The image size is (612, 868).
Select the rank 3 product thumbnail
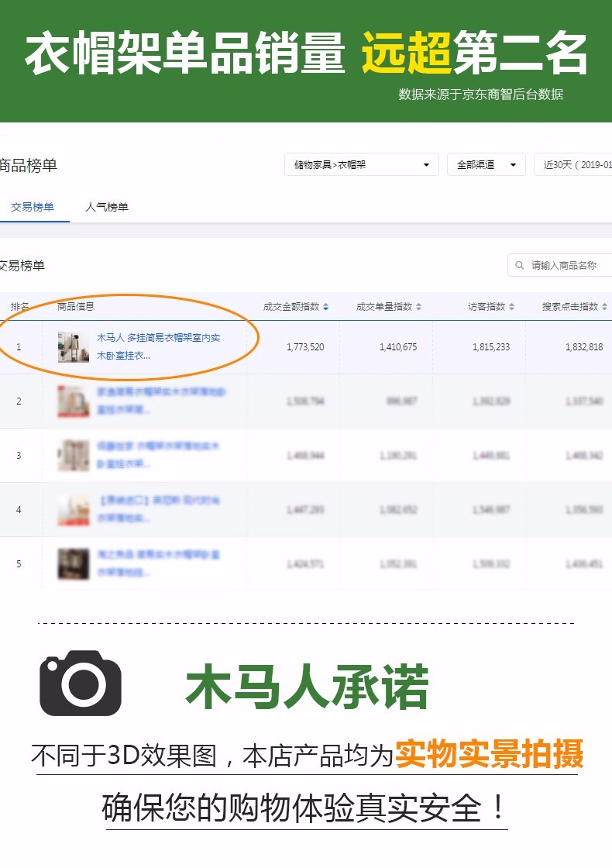(x=74, y=456)
